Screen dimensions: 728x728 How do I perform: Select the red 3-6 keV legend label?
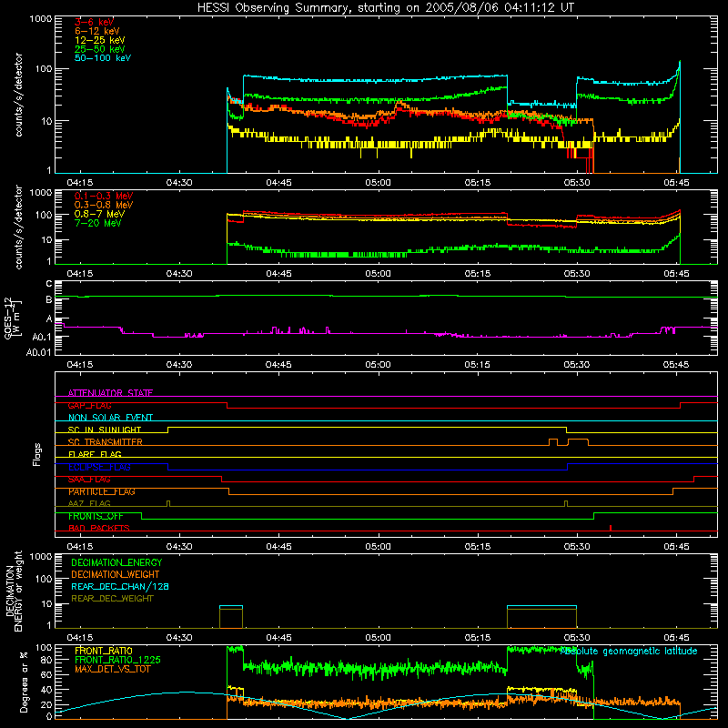coord(94,22)
